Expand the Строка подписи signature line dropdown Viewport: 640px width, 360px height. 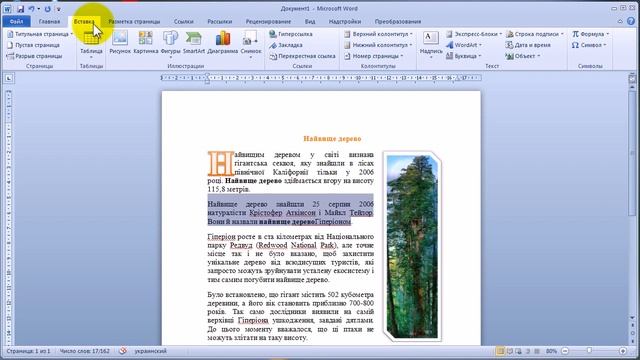click(x=535, y=34)
